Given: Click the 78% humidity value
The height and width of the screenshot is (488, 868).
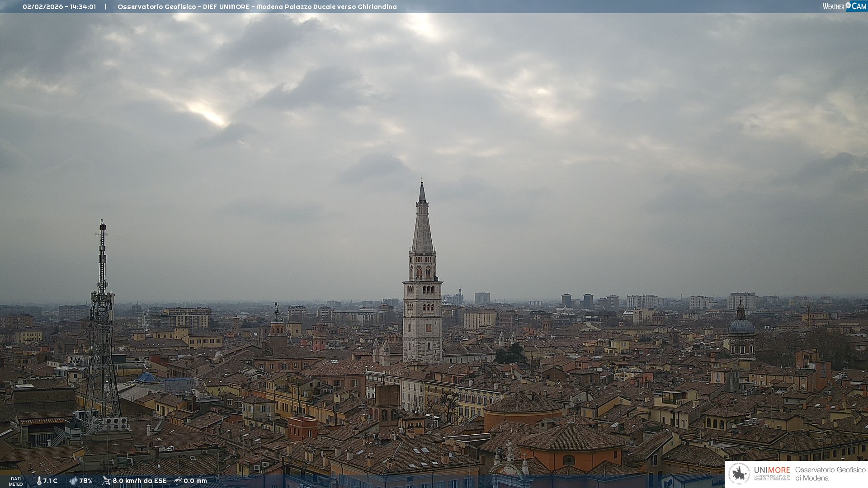Looking at the screenshot, I should point(86,481).
